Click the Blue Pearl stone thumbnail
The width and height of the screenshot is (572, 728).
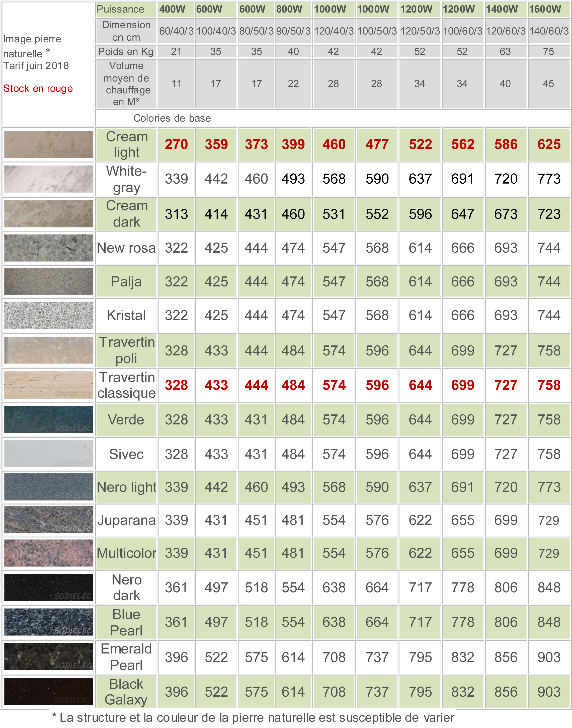pos(49,622)
